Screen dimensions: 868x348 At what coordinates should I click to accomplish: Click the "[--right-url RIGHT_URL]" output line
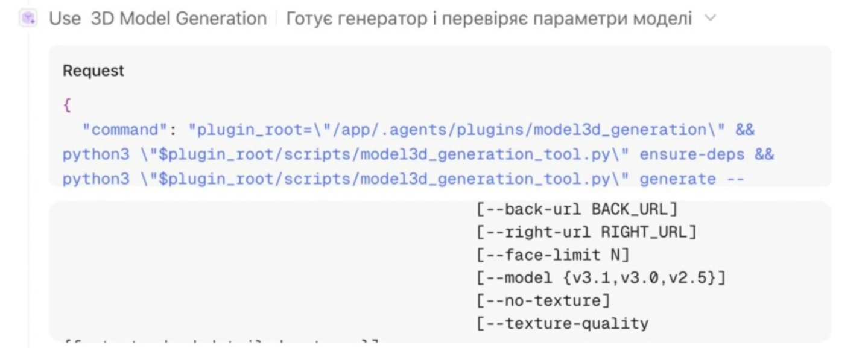coord(586,232)
